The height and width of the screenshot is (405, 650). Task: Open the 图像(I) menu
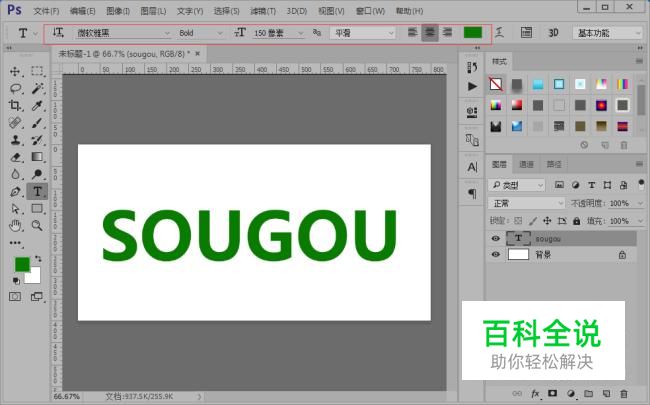[118, 11]
